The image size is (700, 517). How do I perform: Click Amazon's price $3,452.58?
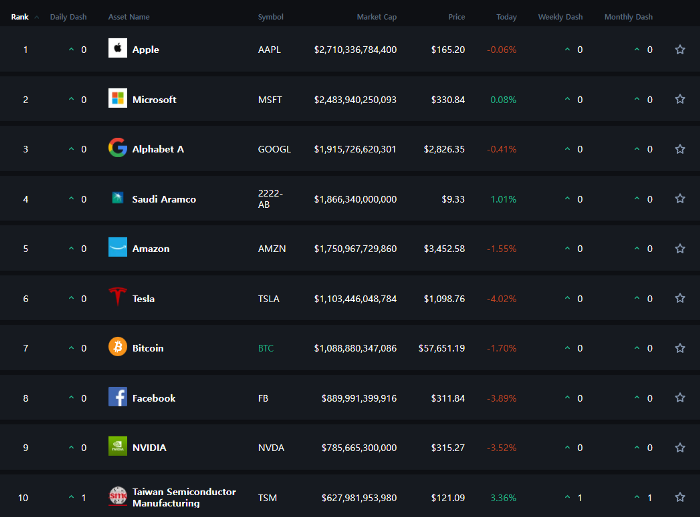pyautogui.click(x=444, y=249)
